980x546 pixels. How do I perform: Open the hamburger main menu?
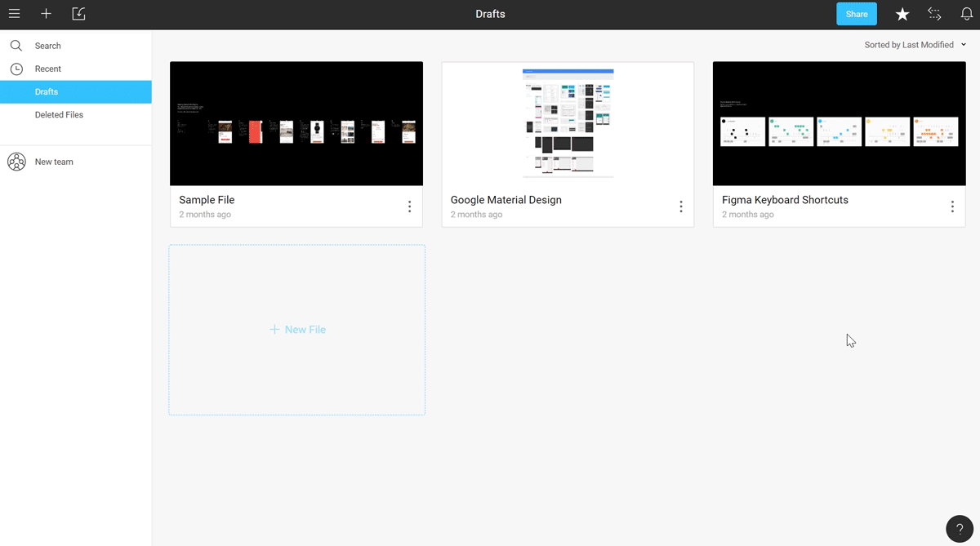14,14
